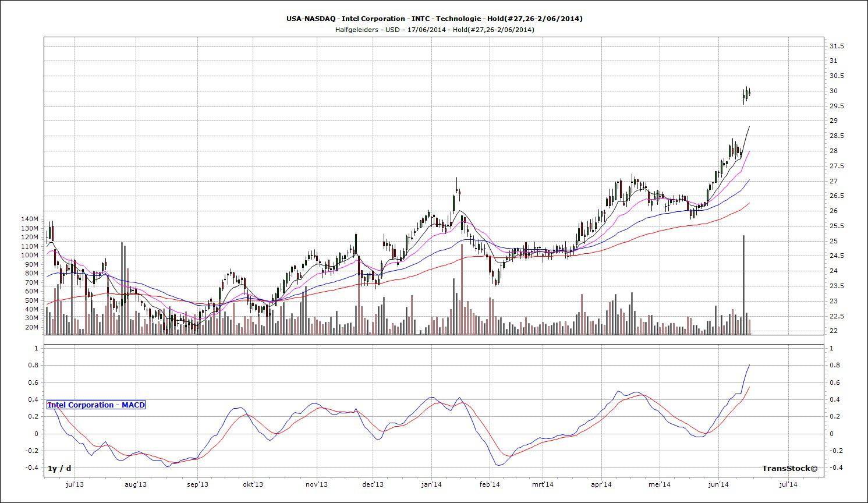868x503 pixels.
Task: Click the jan'14 date axis label
Action: pos(431,484)
